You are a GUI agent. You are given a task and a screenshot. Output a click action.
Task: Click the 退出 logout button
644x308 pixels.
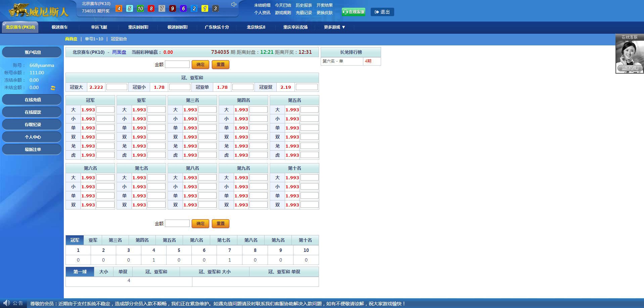point(382,12)
